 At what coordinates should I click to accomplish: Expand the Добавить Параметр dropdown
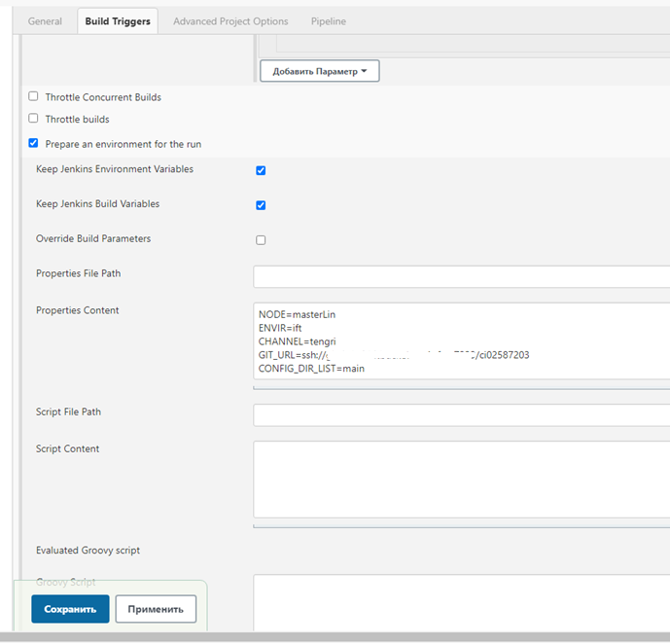(319, 71)
